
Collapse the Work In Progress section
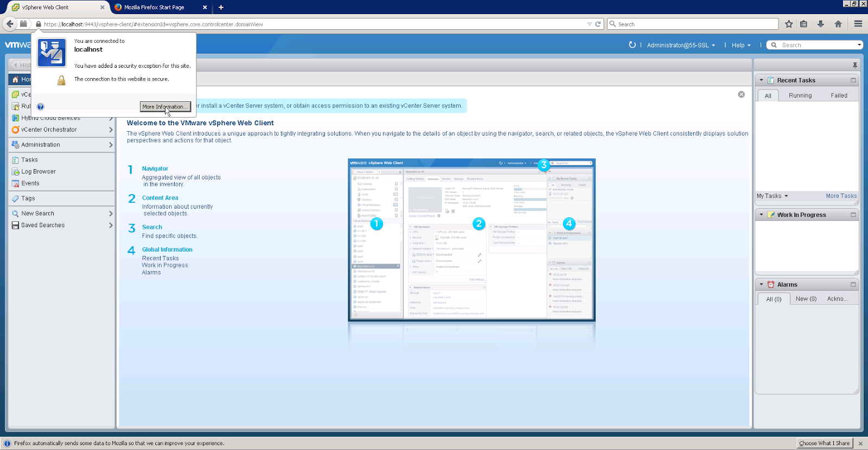(761, 215)
